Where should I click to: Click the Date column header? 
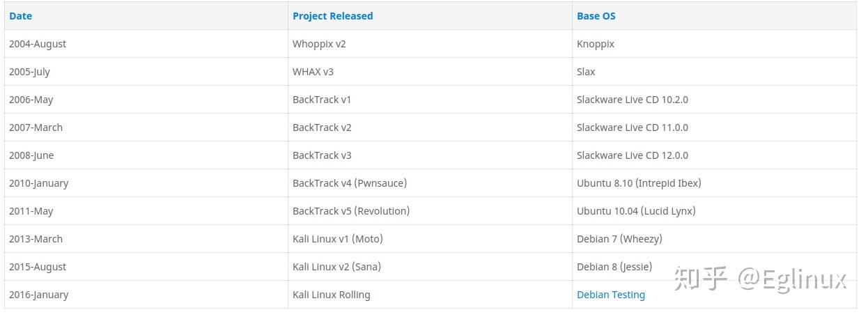[x=21, y=16]
